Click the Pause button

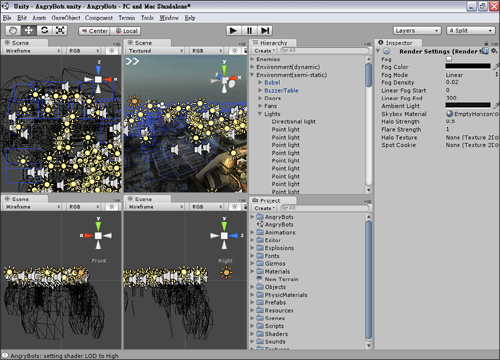point(249,31)
